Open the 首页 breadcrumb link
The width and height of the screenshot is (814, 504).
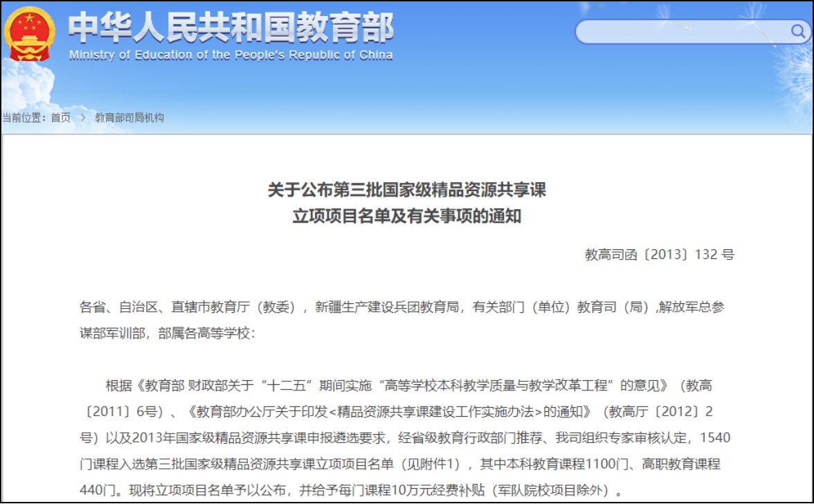click(x=61, y=118)
